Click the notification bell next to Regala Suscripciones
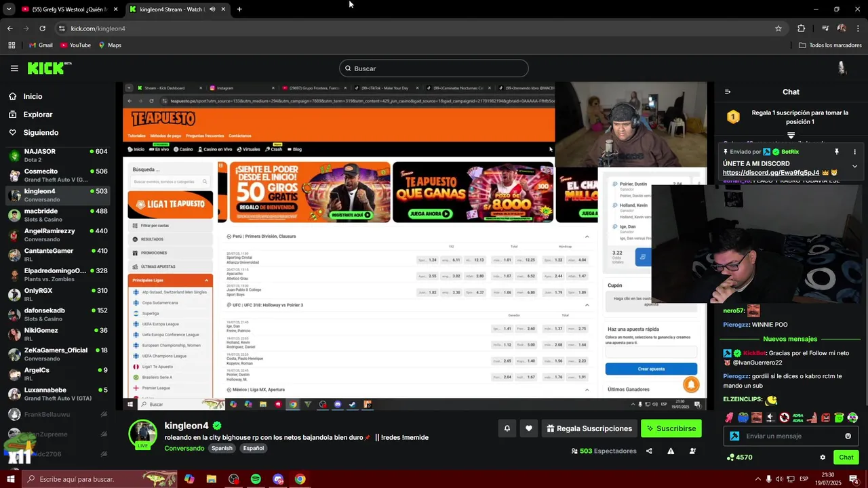 (507, 428)
